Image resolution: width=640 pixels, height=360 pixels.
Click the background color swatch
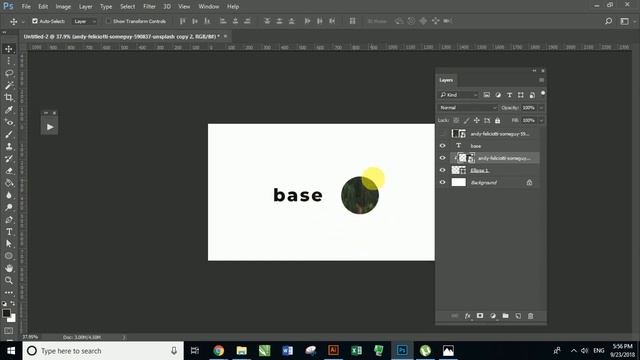12,319
